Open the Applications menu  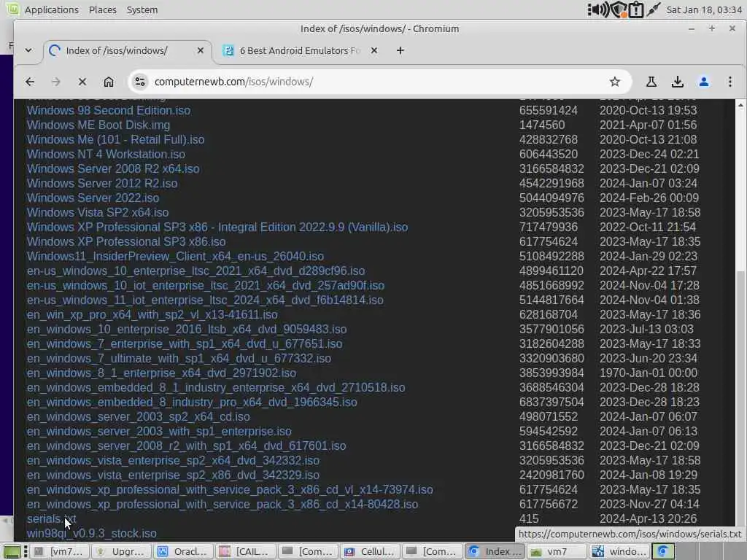[x=52, y=9]
